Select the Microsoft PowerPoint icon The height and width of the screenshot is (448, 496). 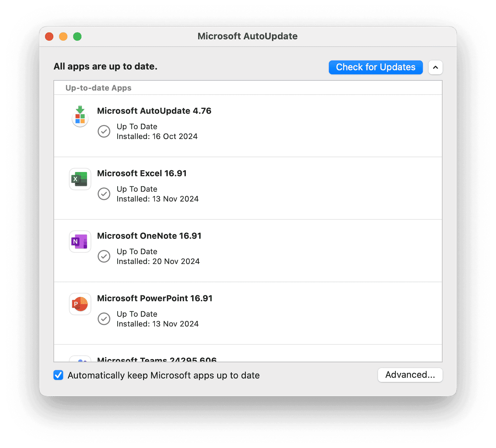coord(80,304)
